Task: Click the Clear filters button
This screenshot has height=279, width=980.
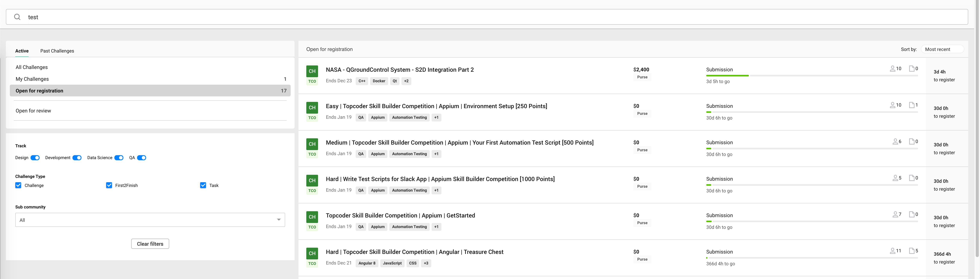Action: (x=150, y=244)
